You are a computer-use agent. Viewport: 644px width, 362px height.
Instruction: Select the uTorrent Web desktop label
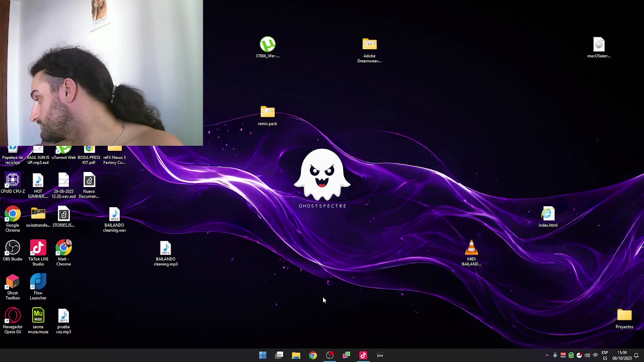(63, 157)
